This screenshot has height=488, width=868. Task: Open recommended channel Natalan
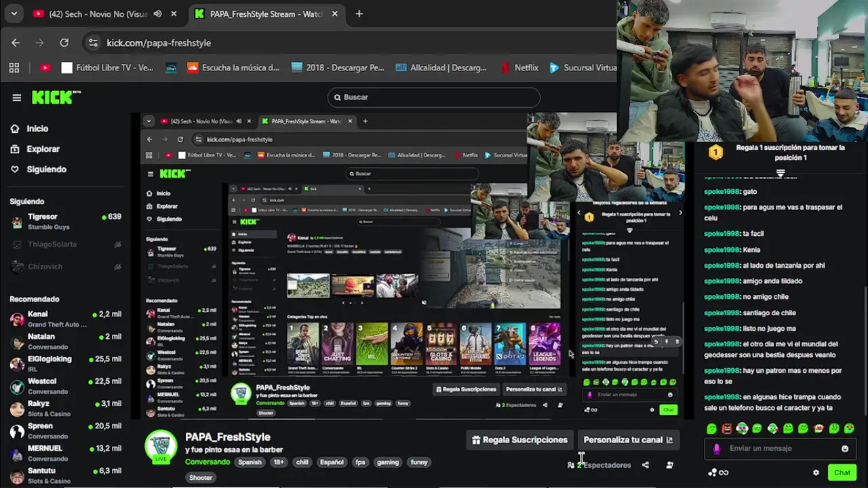tap(65, 341)
